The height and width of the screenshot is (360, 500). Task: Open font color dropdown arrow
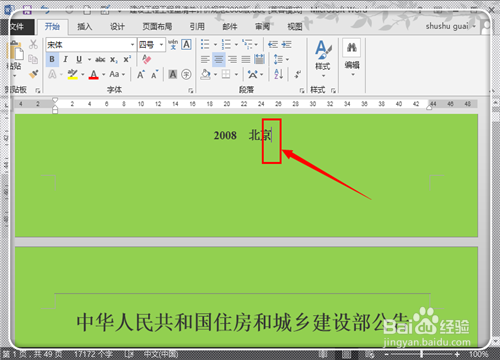click(x=104, y=74)
